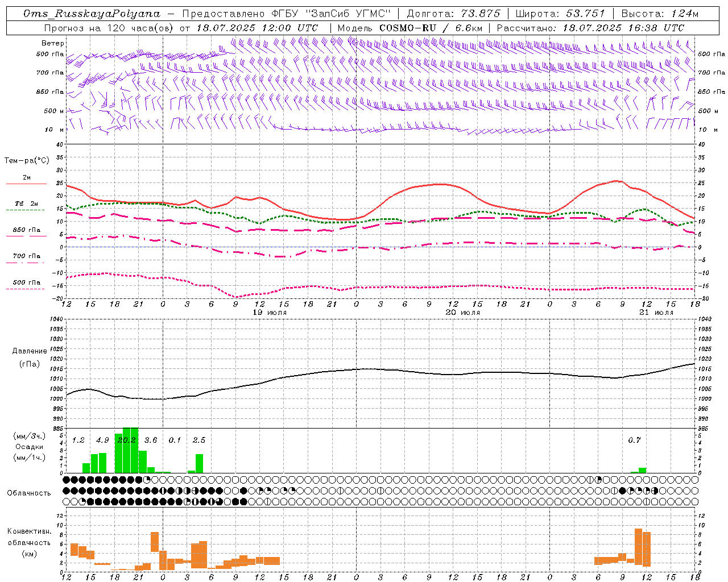
Task: Click the 21 июля date label
Action: tap(656, 313)
